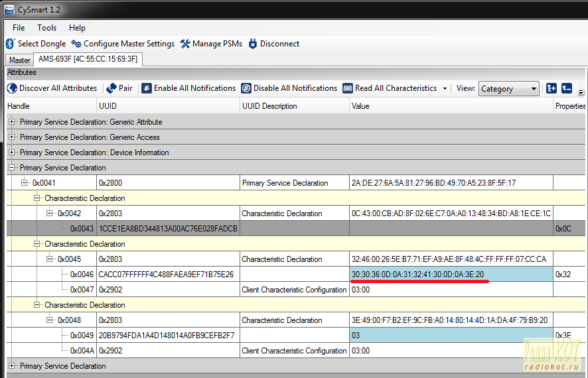
Task: Open the Help menu
Action: [x=77, y=28]
